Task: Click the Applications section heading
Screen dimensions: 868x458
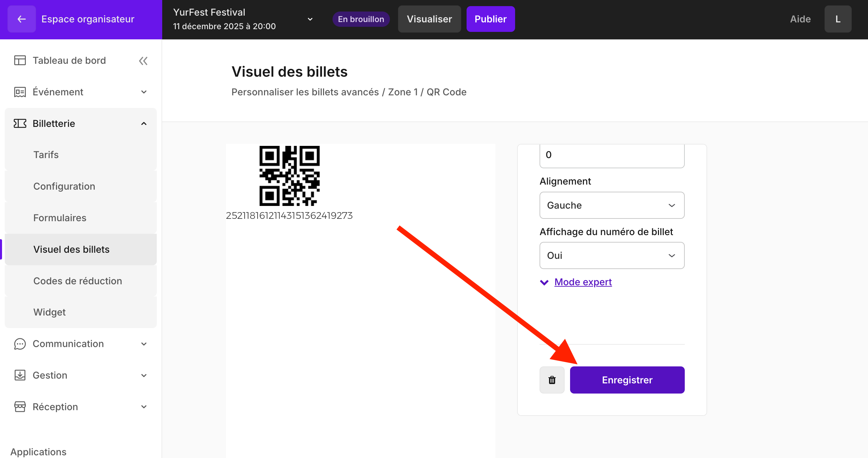Action: [x=38, y=452]
